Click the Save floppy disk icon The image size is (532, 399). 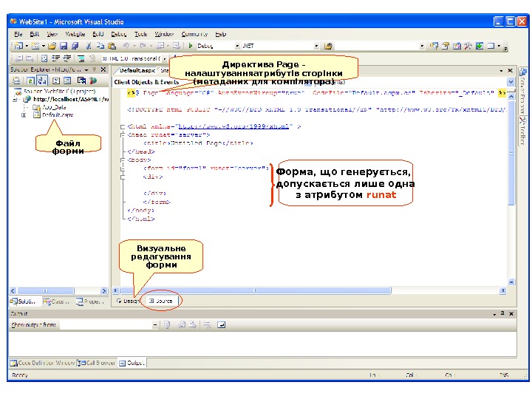click(x=64, y=46)
